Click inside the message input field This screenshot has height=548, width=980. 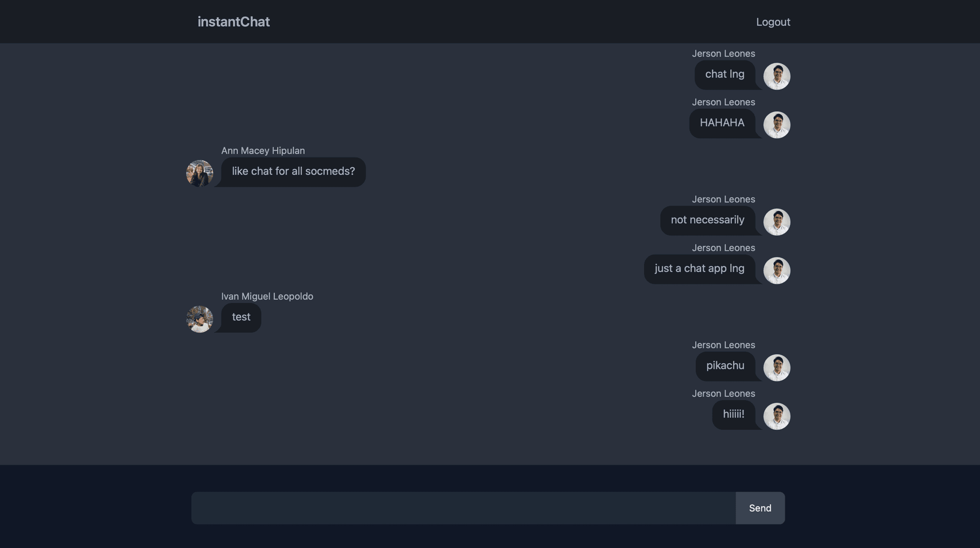[459, 508]
